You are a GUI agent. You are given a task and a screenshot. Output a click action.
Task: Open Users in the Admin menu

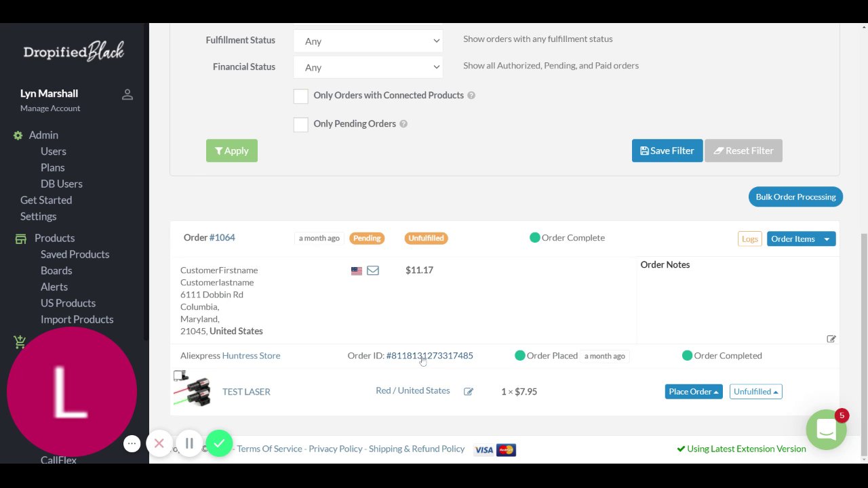[x=54, y=151]
